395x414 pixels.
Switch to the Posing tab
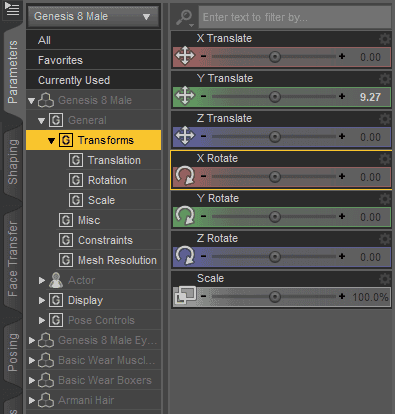tap(12, 352)
